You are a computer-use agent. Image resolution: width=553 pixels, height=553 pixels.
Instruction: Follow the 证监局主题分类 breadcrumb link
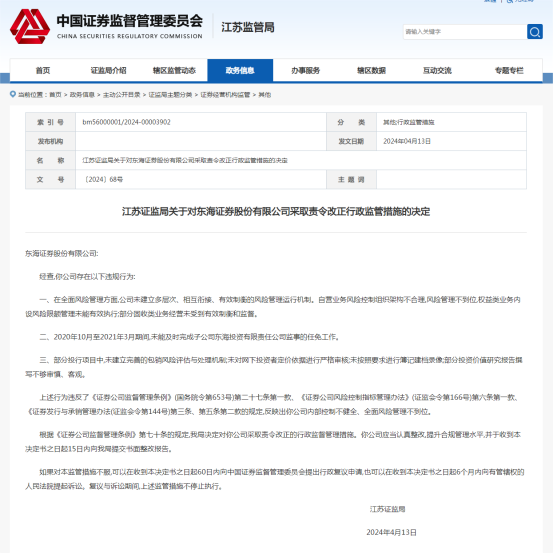(x=170, y=95)
